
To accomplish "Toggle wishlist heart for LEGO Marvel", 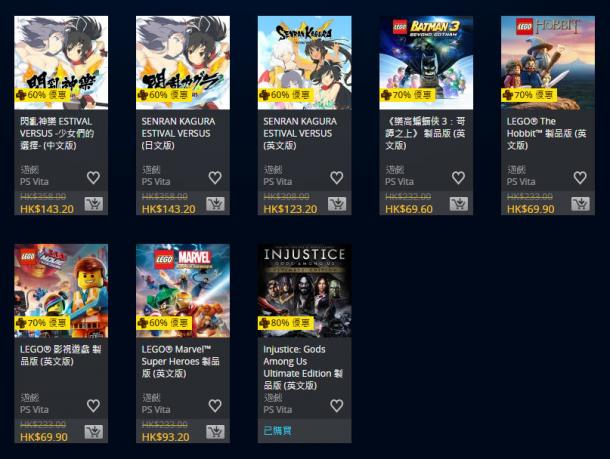I will [215, 405].
